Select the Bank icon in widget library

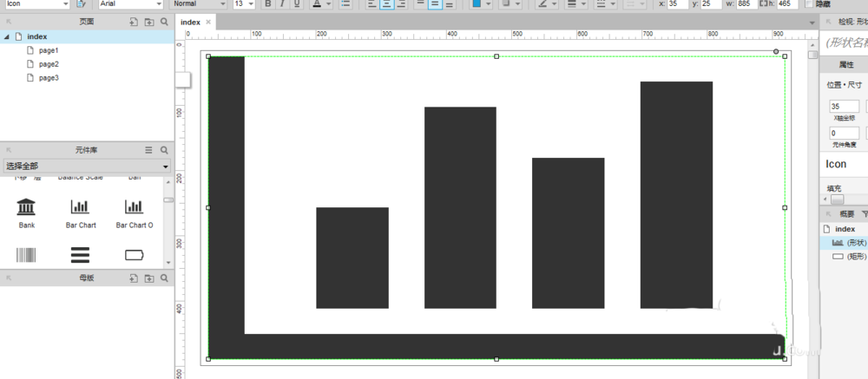coord(27,206)
